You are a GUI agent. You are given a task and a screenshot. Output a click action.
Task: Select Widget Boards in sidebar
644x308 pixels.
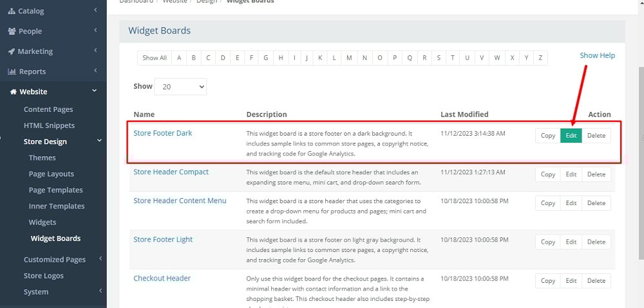(x=55, y=239)
